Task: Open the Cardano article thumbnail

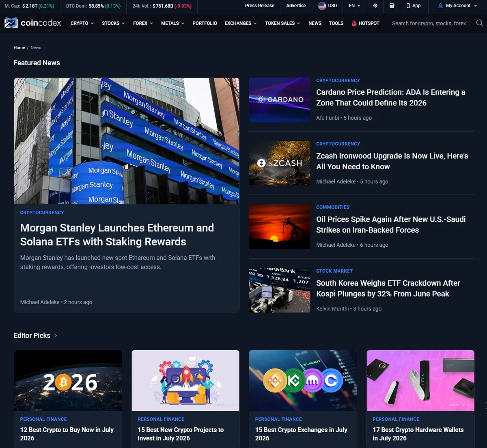Action: point(280,100)
